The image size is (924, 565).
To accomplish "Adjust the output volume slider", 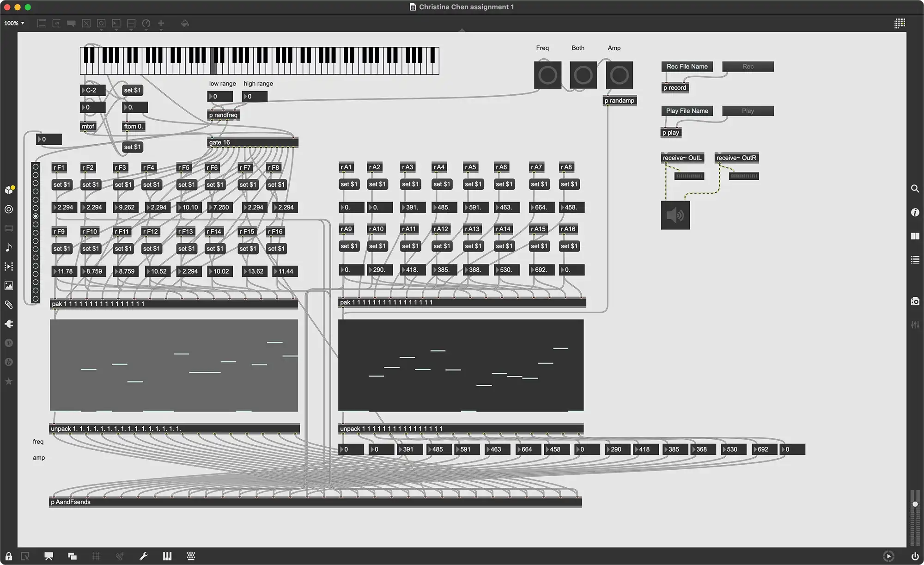I will click(x=915, y=504).
